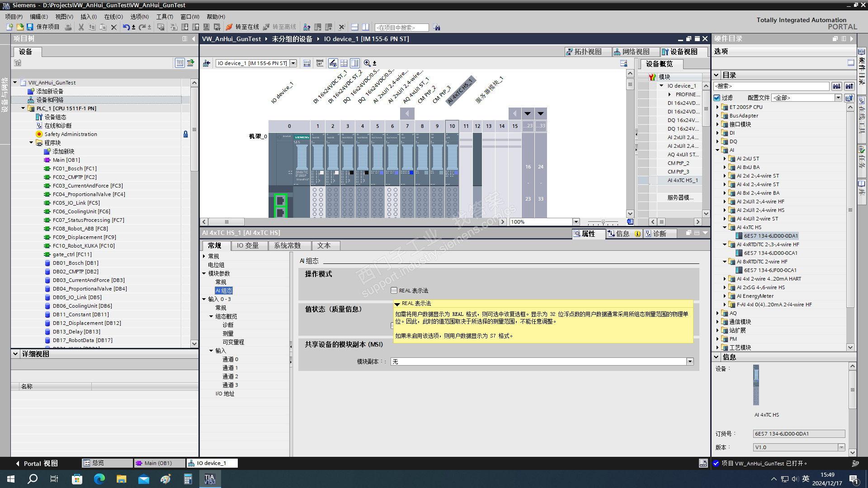Click the cut scissors icon
This screenshot has height=488, width=868.
81,27
